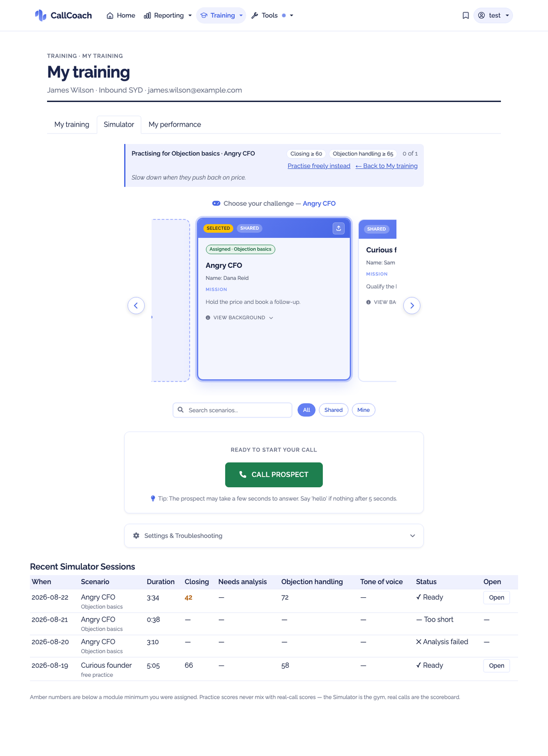Click the When column header
This screenshot has width=548, height=756.
click(x=42, y=582)
